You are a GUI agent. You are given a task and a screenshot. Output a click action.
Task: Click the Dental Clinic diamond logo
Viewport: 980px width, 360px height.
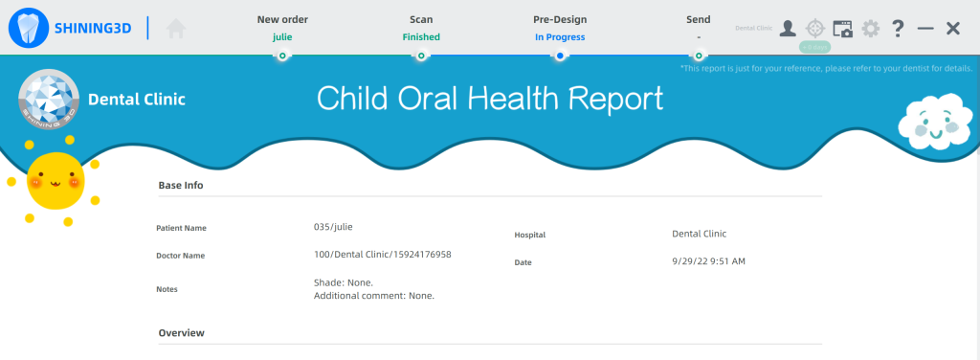49,100
